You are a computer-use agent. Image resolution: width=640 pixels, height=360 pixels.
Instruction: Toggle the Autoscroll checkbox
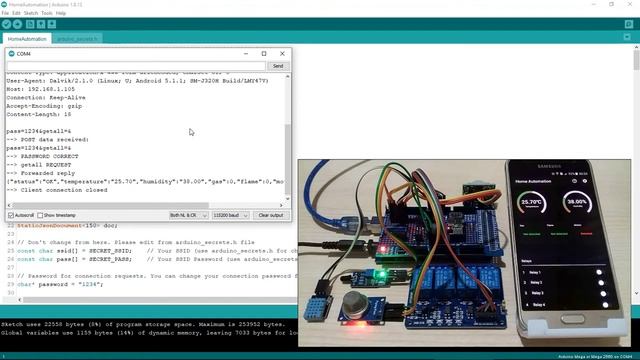[11, 215]
